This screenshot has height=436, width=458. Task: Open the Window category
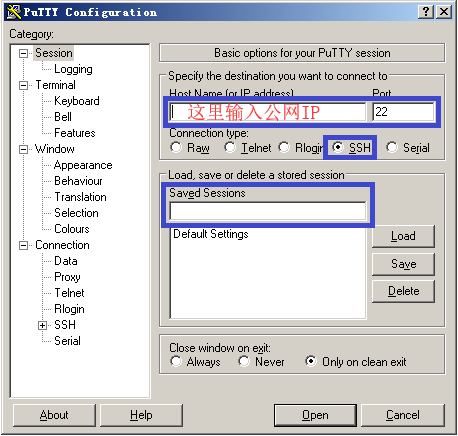(x=55, y=149)
